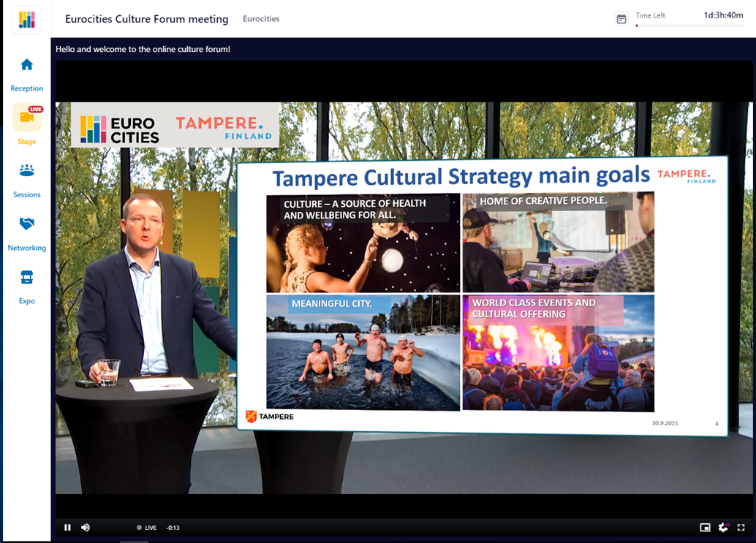This screenshot has width=756, height=543.
Task: Open the Networking handshake icon
Action: tap(27, 224)
